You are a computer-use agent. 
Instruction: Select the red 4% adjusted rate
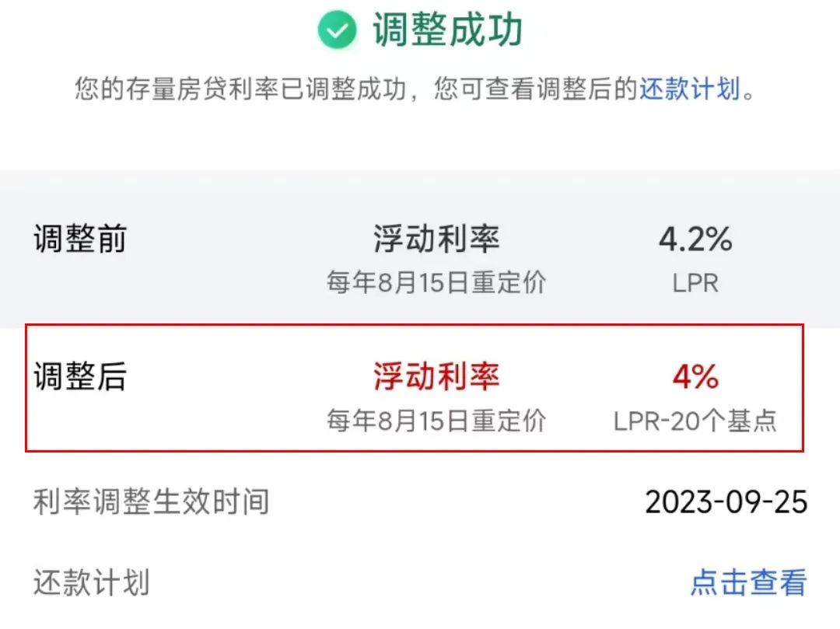(x=695, y=376)
